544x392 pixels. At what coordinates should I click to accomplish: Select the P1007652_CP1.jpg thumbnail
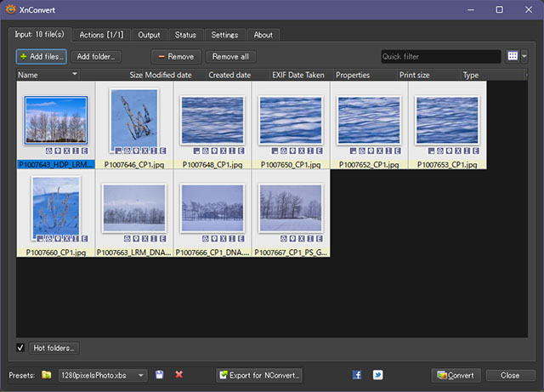pyautogui.click(x=369, y=121)
